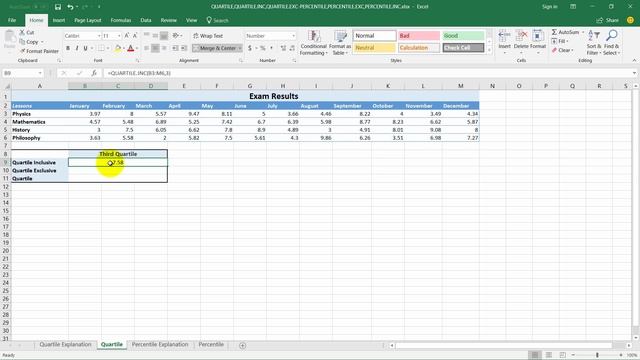Switch to the Formulas tab
This screenshot has width=640, height=360.
pos(121,20)
